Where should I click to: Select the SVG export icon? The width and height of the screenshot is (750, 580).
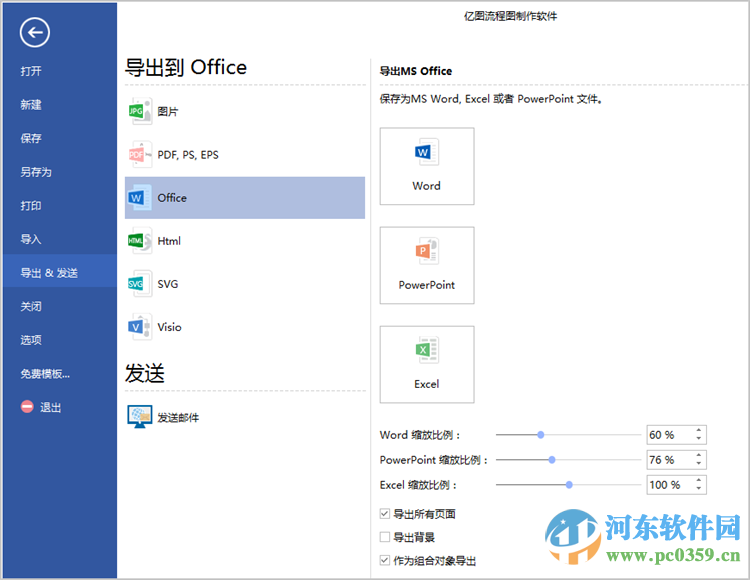140,284
